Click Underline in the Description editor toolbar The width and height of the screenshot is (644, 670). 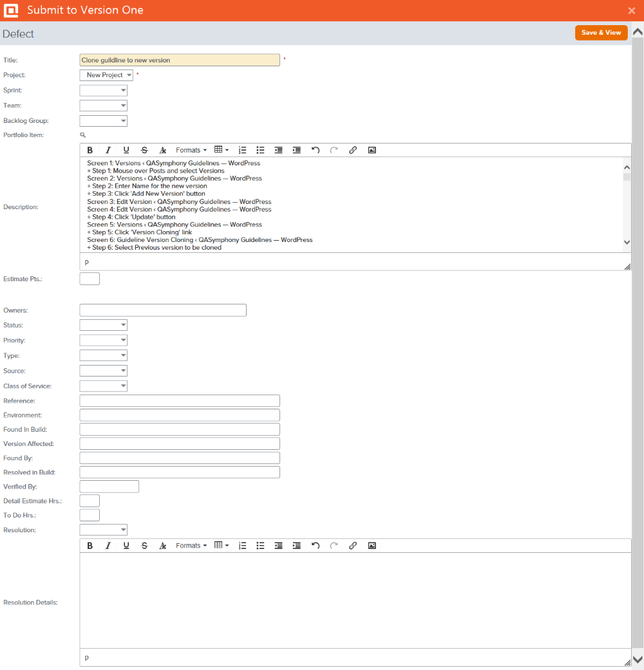point(126,150)
